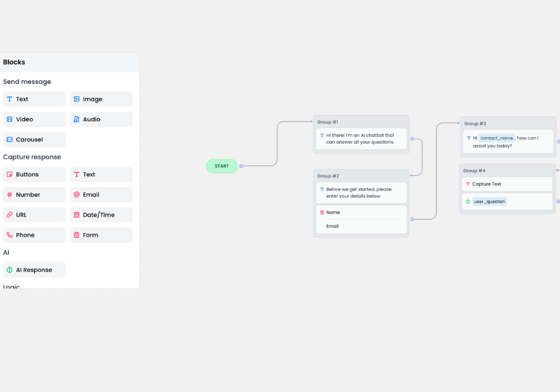Click the Number capture block
The image size is (560, 392).
34,194
